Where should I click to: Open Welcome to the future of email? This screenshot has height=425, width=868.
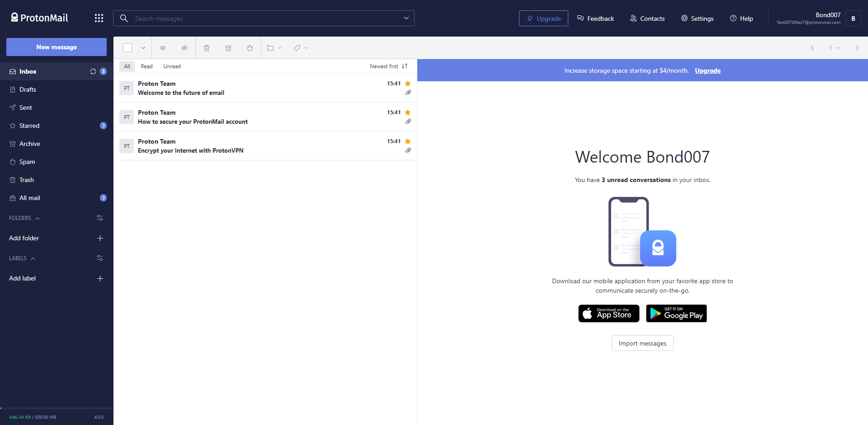point(265,88)
